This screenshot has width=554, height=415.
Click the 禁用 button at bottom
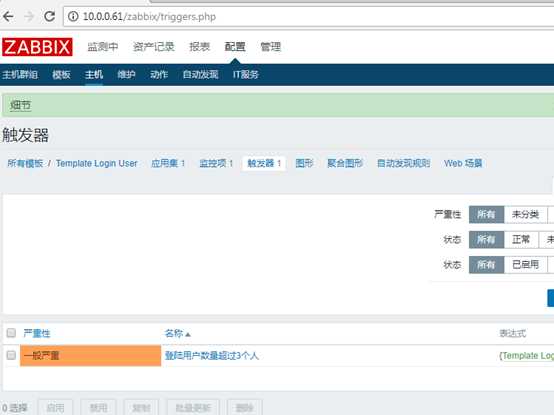click(98, 408)
